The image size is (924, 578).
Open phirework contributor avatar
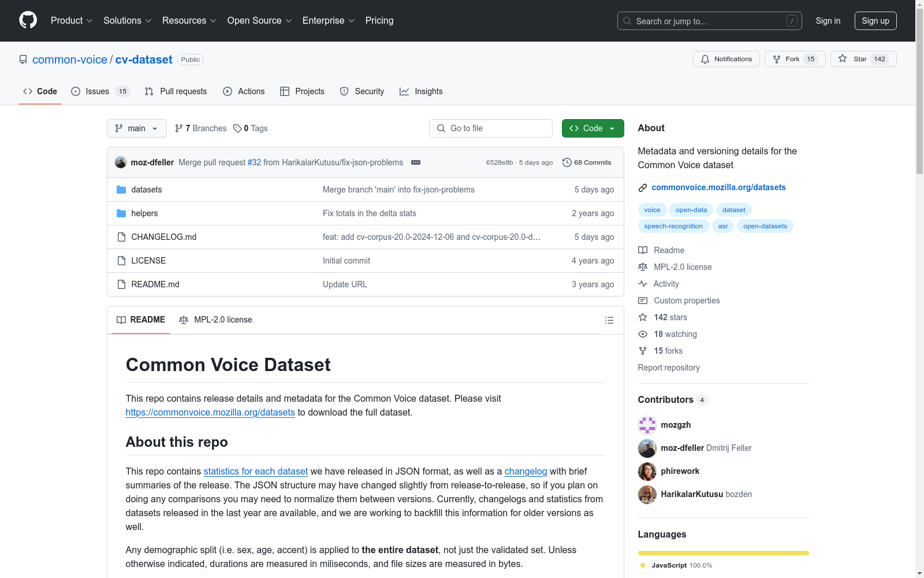(647, 471)
